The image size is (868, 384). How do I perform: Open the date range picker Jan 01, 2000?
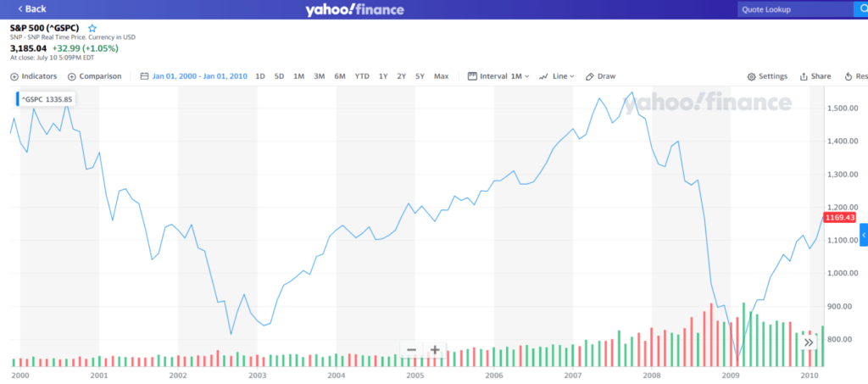coord(194,76)
